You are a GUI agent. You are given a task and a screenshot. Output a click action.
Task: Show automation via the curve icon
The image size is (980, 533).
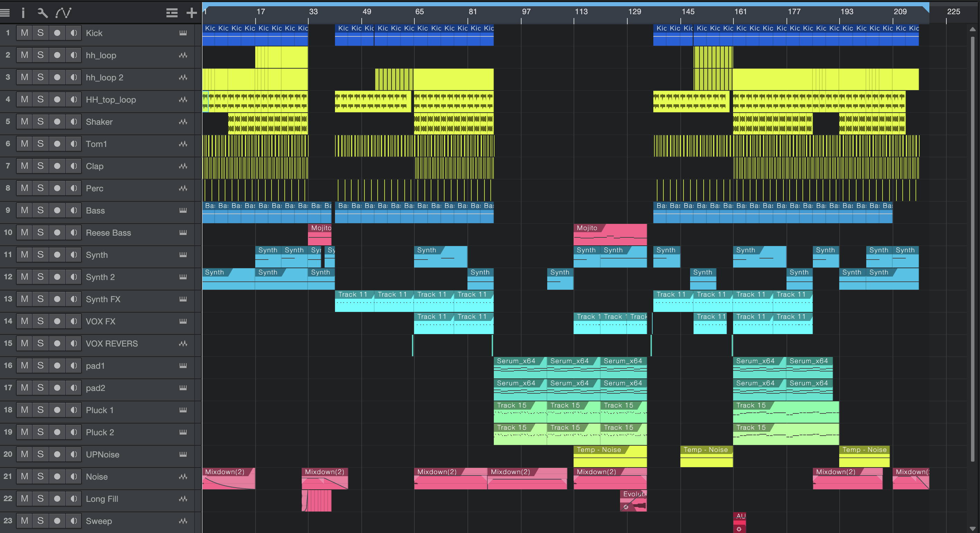pyautogui.click(x=63, y=13)
